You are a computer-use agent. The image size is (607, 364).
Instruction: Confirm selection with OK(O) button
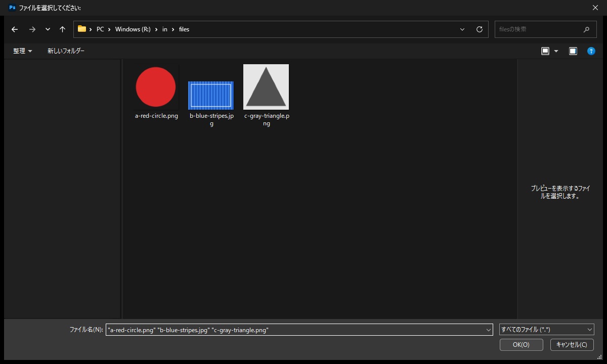[x=521, y=345]
